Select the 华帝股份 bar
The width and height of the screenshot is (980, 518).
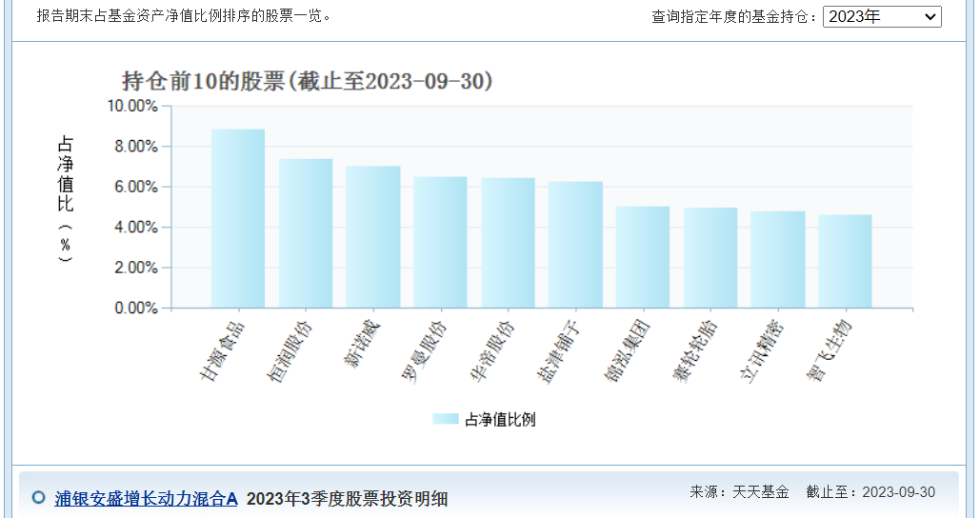tap(508, 243)
